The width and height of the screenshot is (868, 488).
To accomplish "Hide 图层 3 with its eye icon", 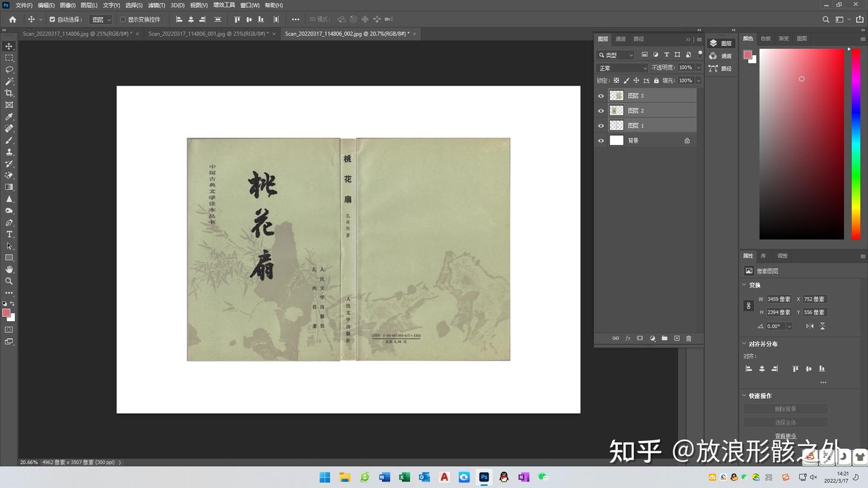I will (601, 96).
